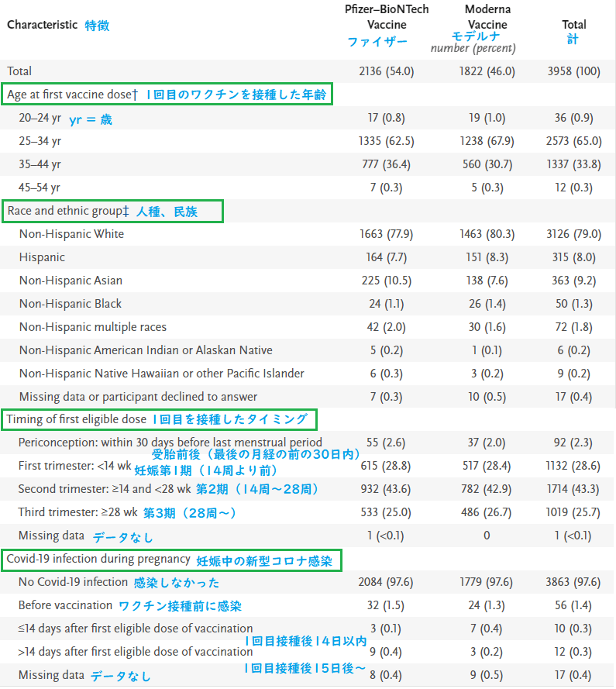616x689 pixels.
Task: Click the 'Non-Hispanic Black' row label
Action: (71, 304)
